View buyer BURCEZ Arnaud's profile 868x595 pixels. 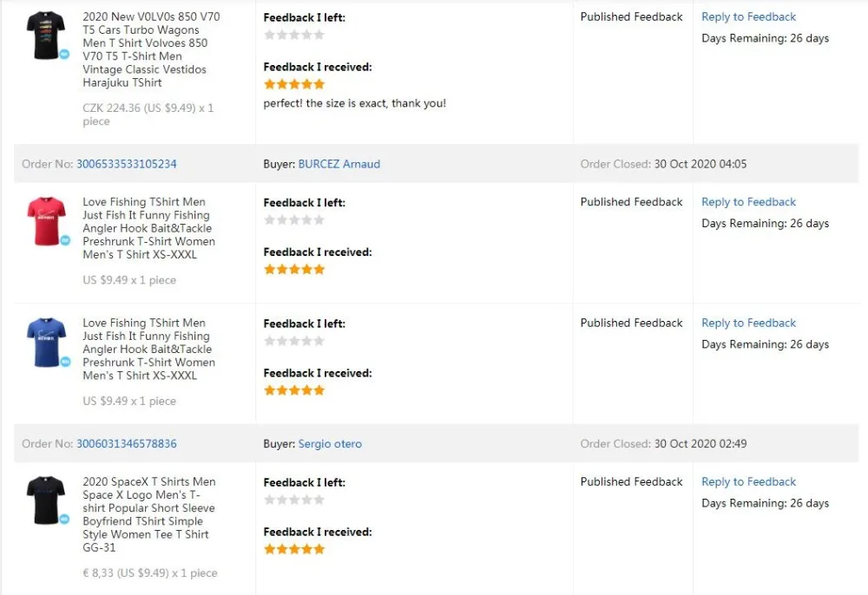(x=339, y=164)
